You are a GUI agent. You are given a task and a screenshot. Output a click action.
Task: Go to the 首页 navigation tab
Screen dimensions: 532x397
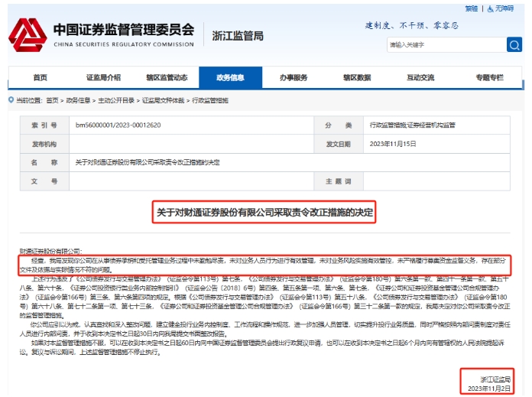pyautogui.click(x=40, y=77)
